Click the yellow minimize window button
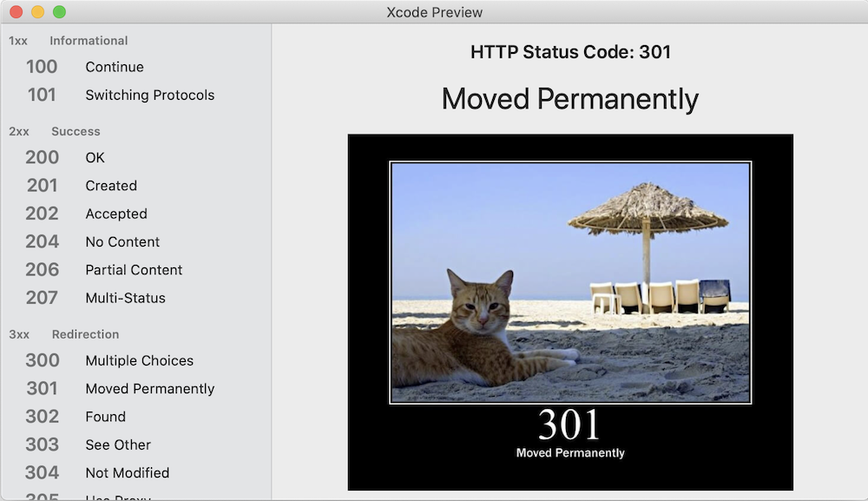868x501 pixels. coord(37,12)
